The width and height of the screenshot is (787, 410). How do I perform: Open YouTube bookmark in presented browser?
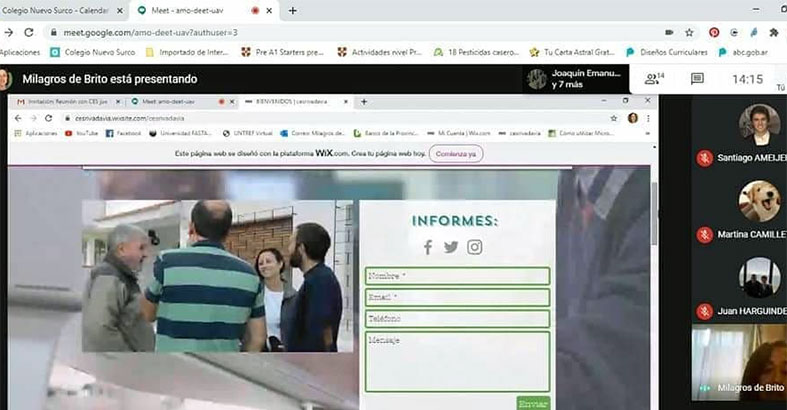point(81,133)
